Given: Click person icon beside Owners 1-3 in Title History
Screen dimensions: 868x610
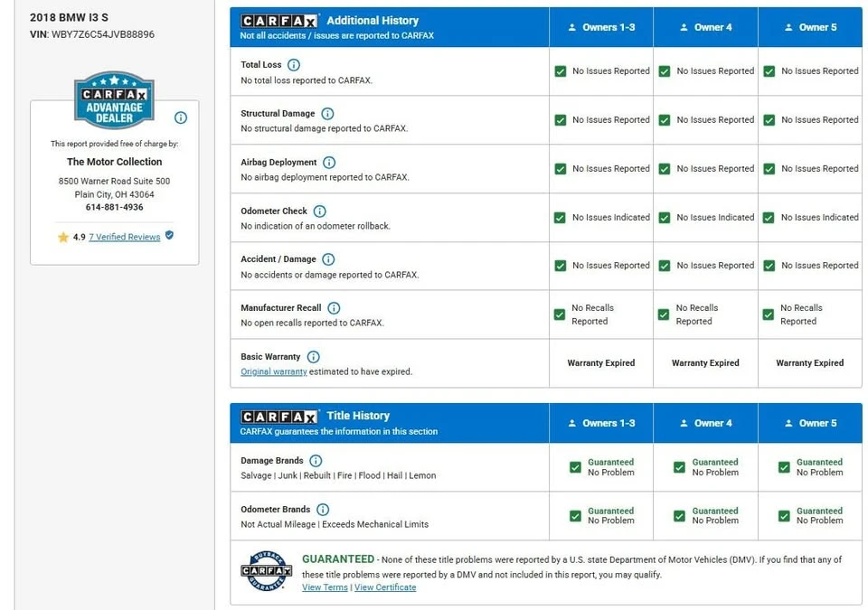Looking at the screenshot, I should click(x=571, y=423).
